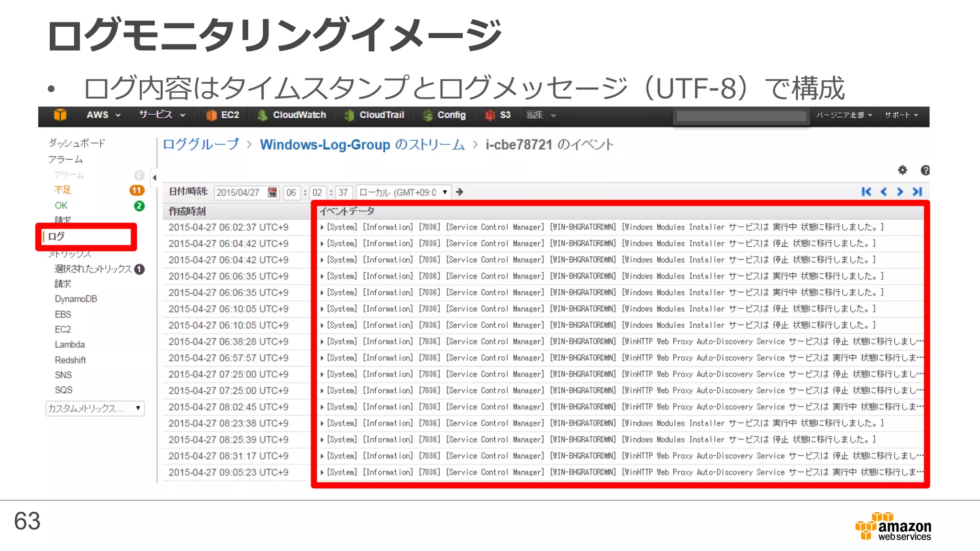This screenshot has width=980, height=551.
Task: Open DynamoDB metrics
Action: point(76,299)
